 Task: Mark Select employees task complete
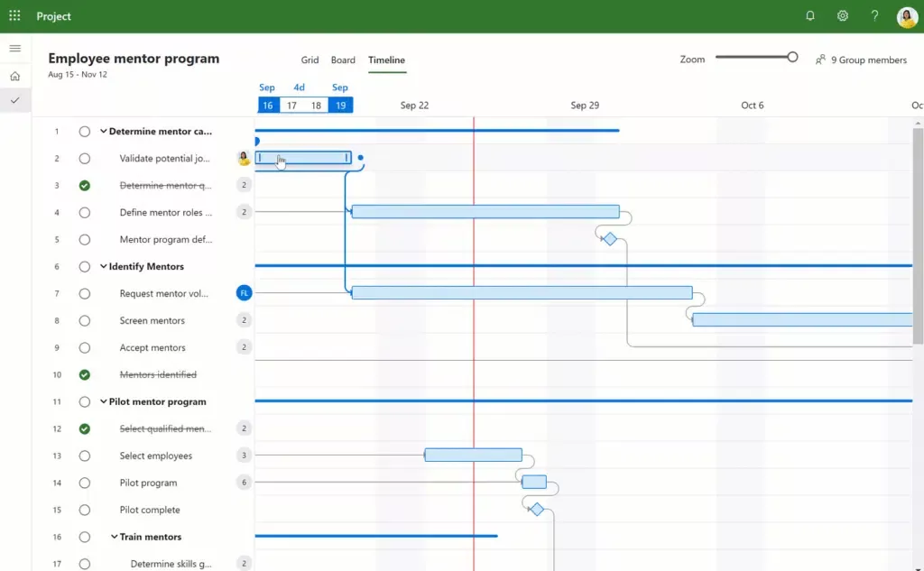tap(84, 456)
